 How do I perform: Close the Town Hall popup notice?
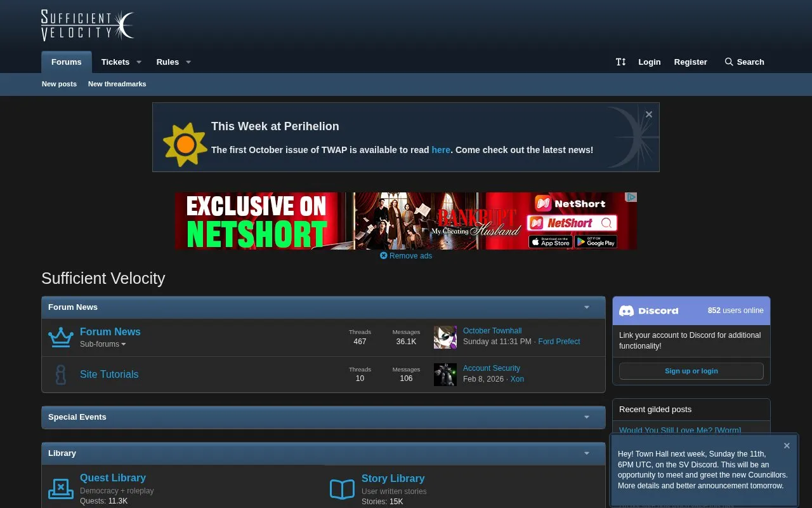787,446
